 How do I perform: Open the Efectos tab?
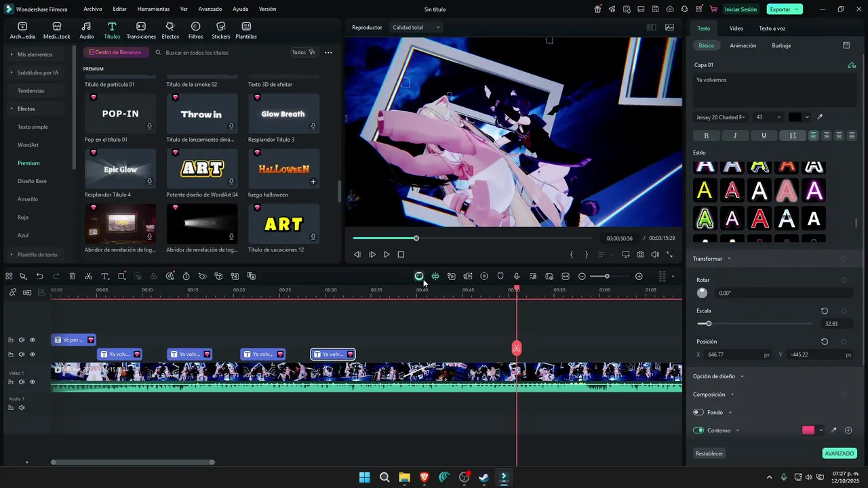coord(170,30)
